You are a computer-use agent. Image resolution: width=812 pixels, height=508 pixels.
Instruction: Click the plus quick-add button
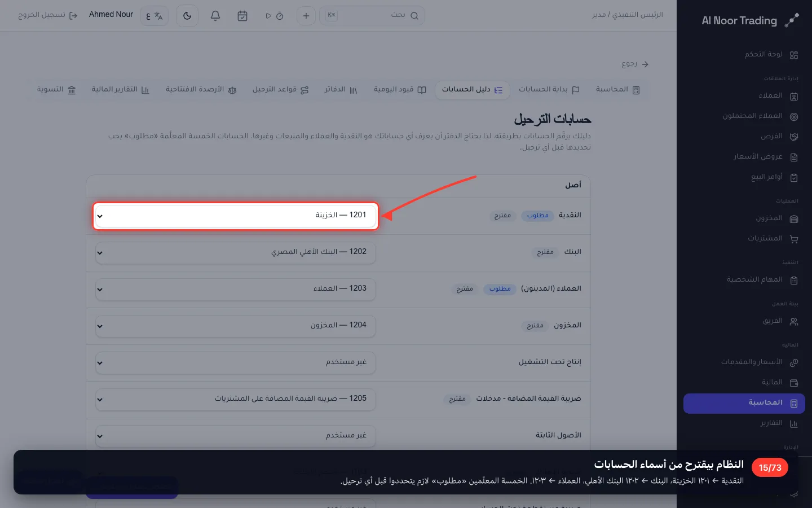point(306,16)
